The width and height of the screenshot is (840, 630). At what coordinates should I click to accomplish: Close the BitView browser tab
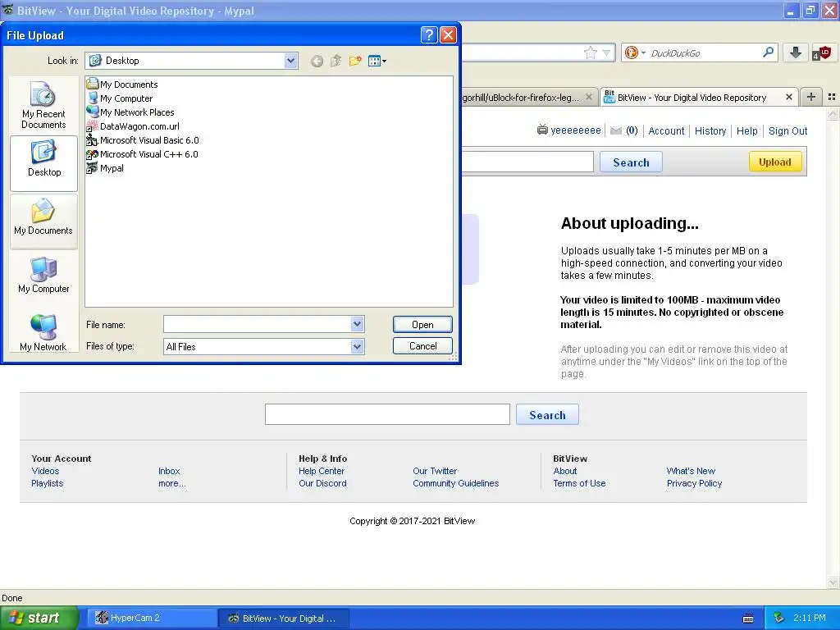tap(788, 97)
